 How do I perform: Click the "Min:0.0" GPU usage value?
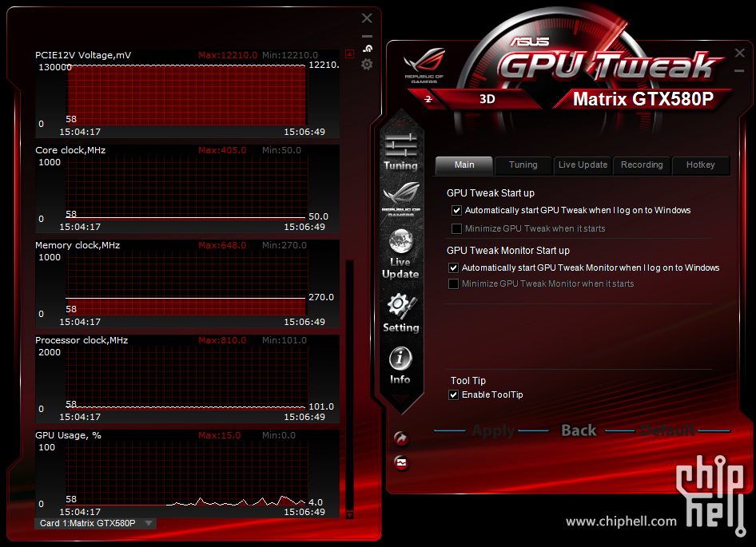(279, 435)
